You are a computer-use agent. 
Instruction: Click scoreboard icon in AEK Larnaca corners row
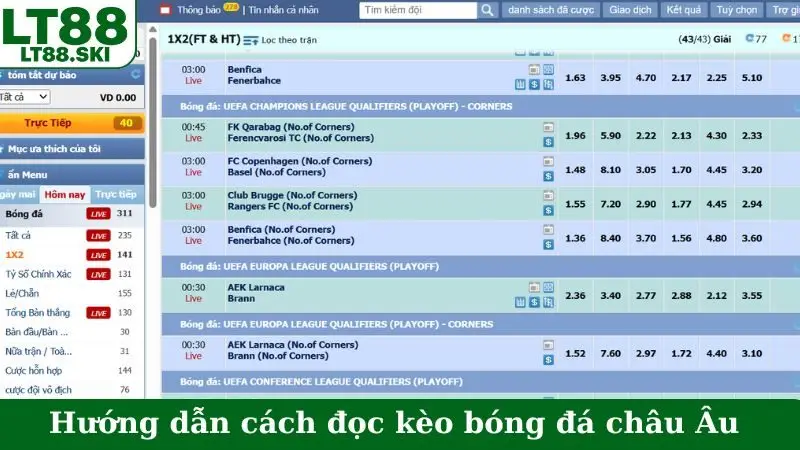coord(548,345)
